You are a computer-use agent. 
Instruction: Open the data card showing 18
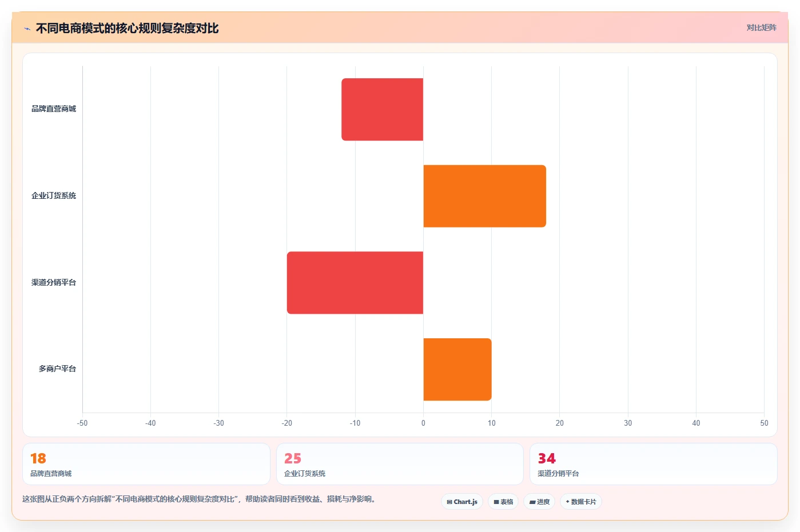pyautogui.click(x=146, y=464)
